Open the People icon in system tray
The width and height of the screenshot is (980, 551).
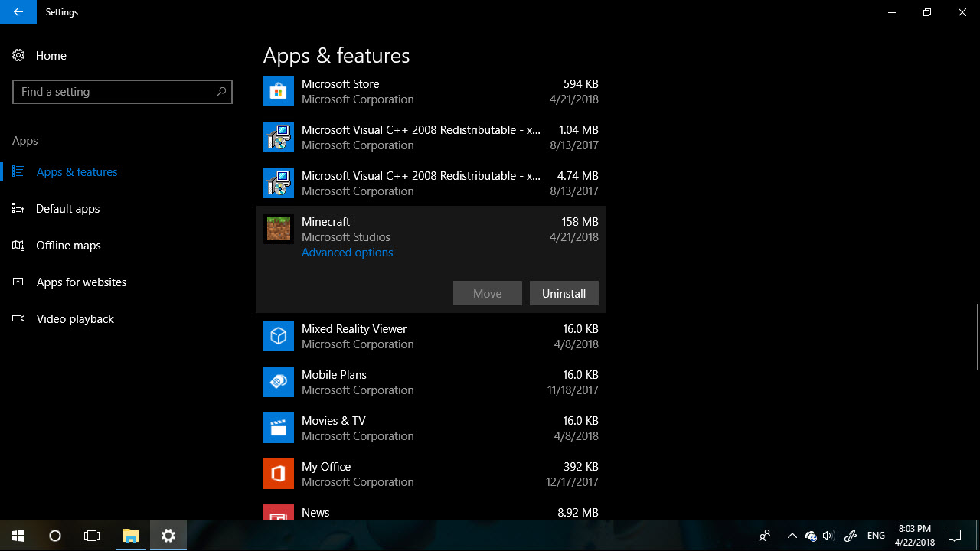pyautogui.click(x=765, y=536)
